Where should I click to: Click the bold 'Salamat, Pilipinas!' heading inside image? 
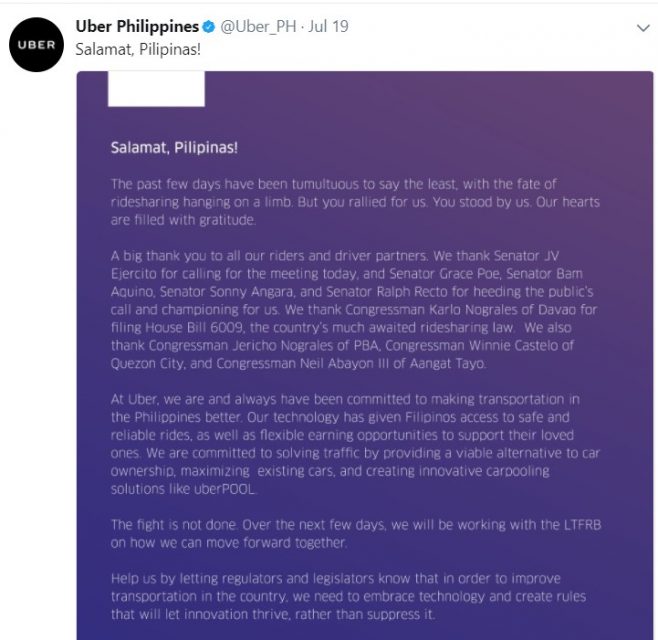coord(174,148)
